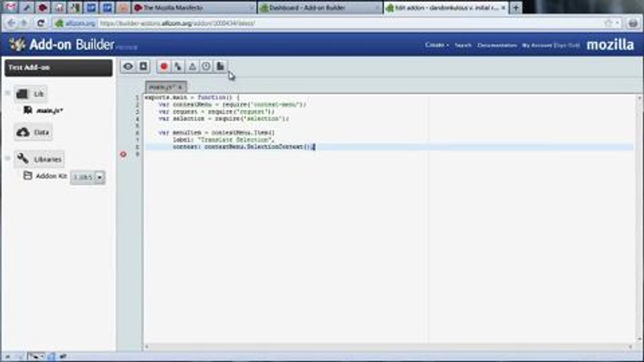Click the exports.main function line
Viewport: 644px width, 362px height.
point(192,98)
